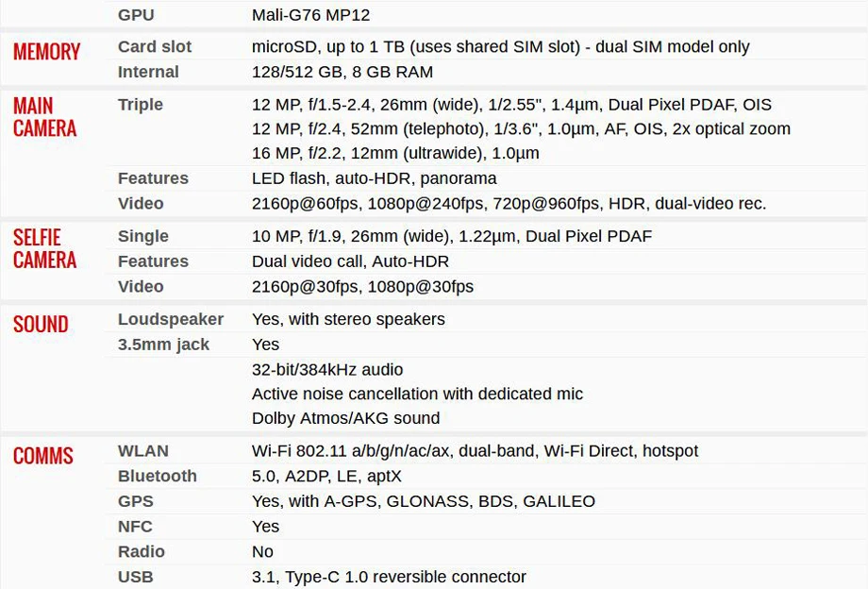
Task: Open the main camera Video label
Action: coord(141,204)
